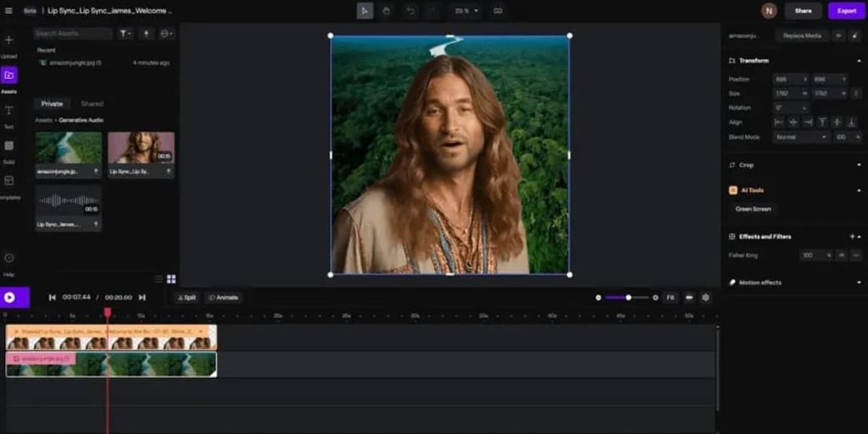This screenshot has width=868, height=434.
Task: Switch assets to list view
Action: pos(159,279)
